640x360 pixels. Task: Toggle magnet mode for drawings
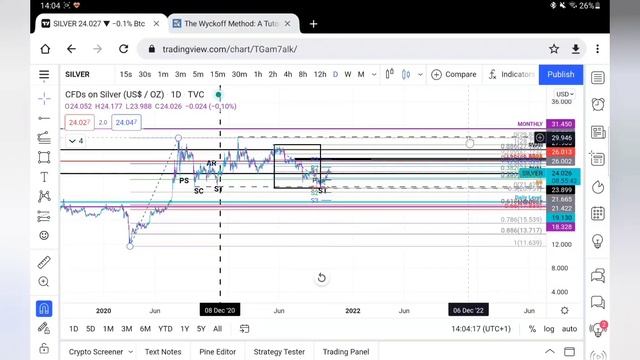[x=44, y=309]
